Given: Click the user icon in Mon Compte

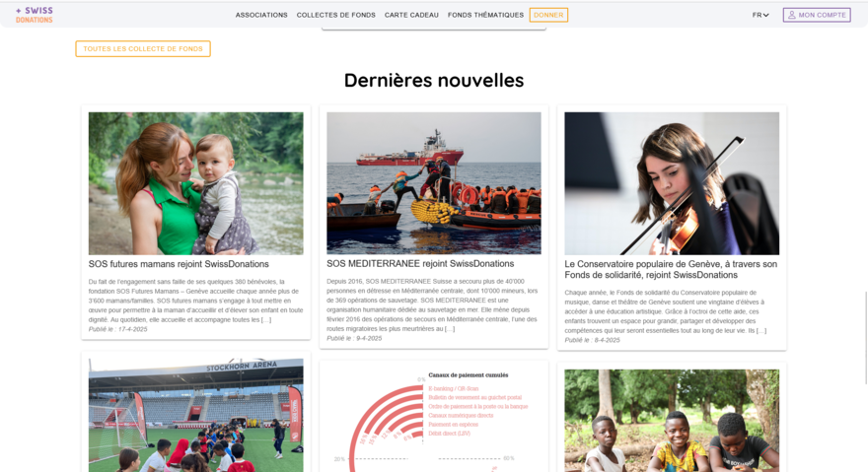Looking at the screenshot, I should (792, 15).
